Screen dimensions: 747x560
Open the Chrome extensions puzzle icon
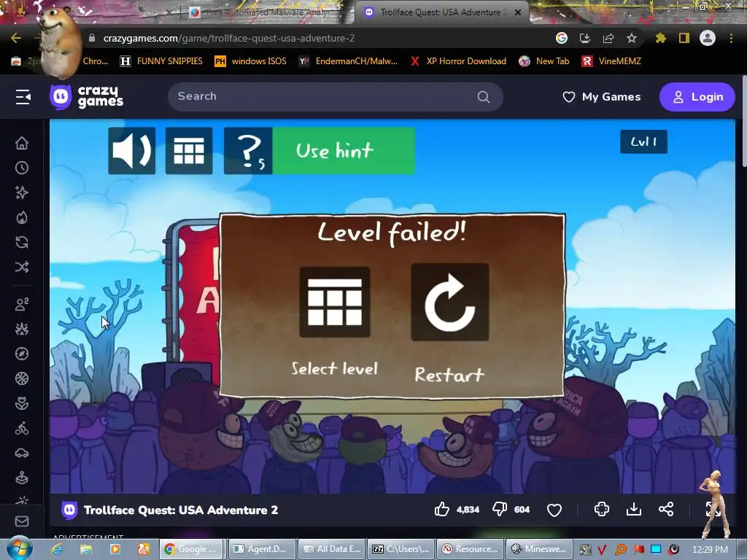(661, 38)
